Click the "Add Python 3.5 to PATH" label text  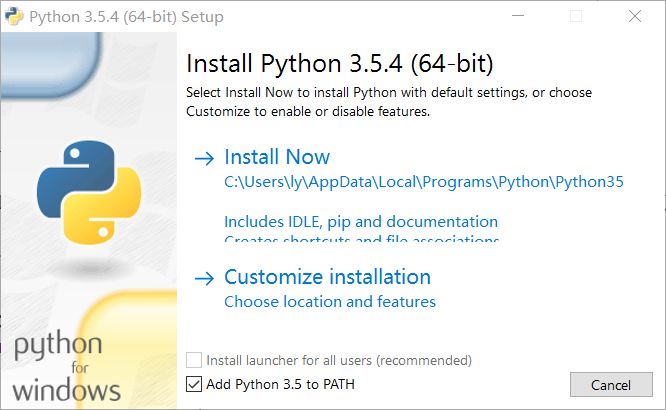280,384
